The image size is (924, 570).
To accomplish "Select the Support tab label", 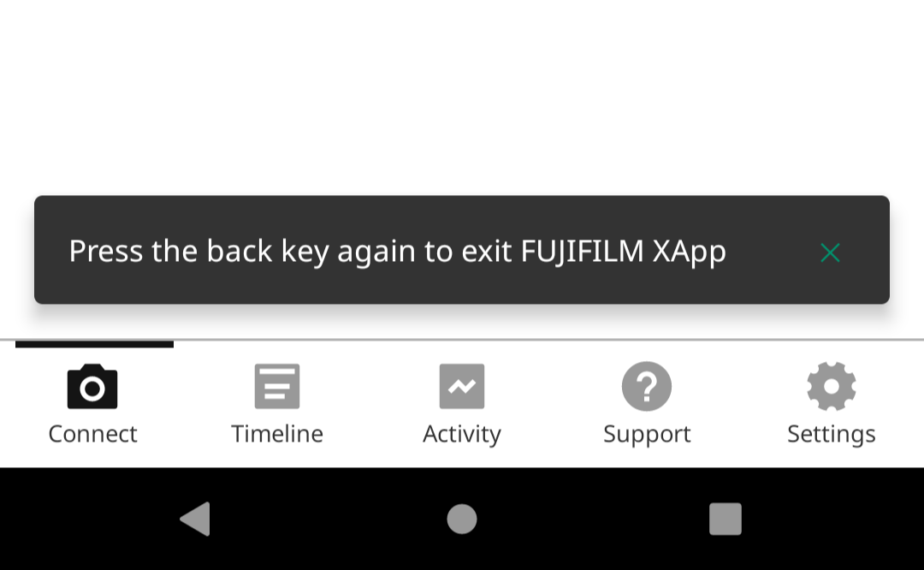I will [x=647, y=435].
